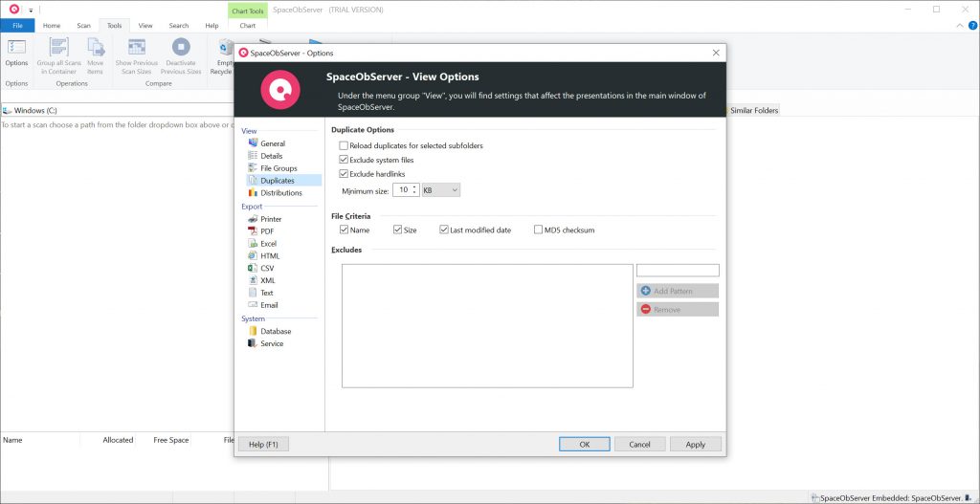Screen dimensions: 980x504
Task: Click the Excludes list box
Action: (487, 326)
